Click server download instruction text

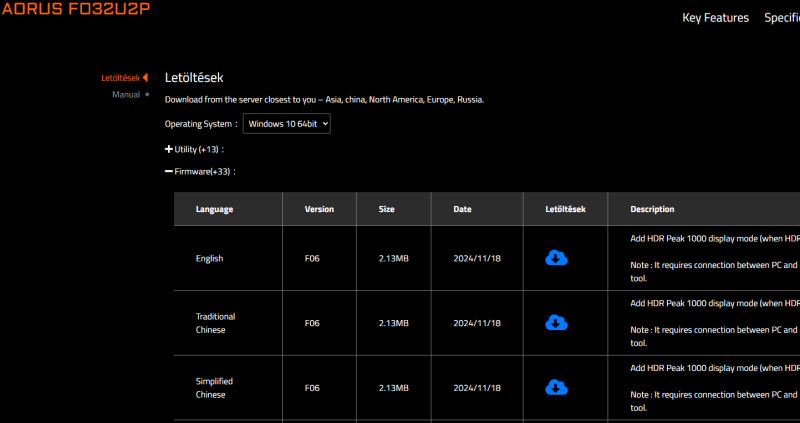pos(324,100)
